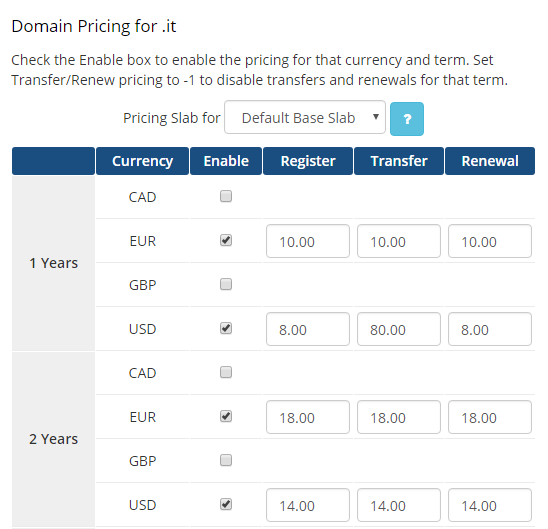Click the 2 Years term label

[x=53, y=439]
